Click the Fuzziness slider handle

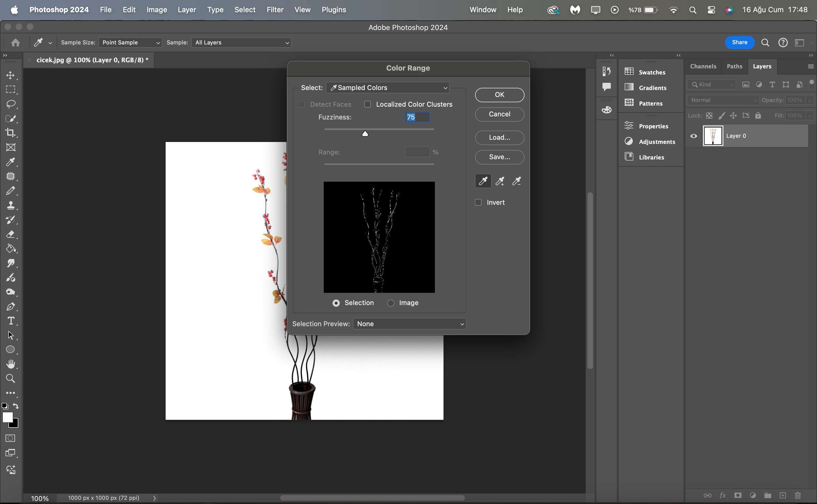click(x=365, y=134)
